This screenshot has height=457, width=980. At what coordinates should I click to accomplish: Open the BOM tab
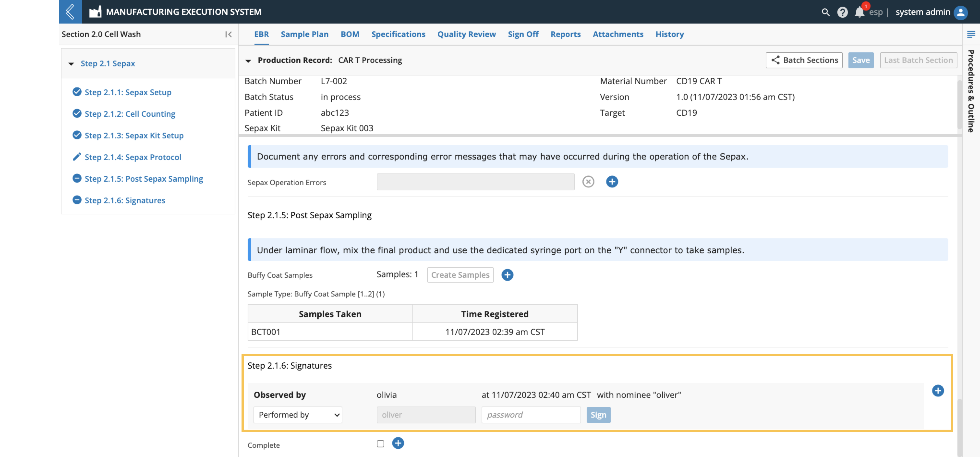350,34
